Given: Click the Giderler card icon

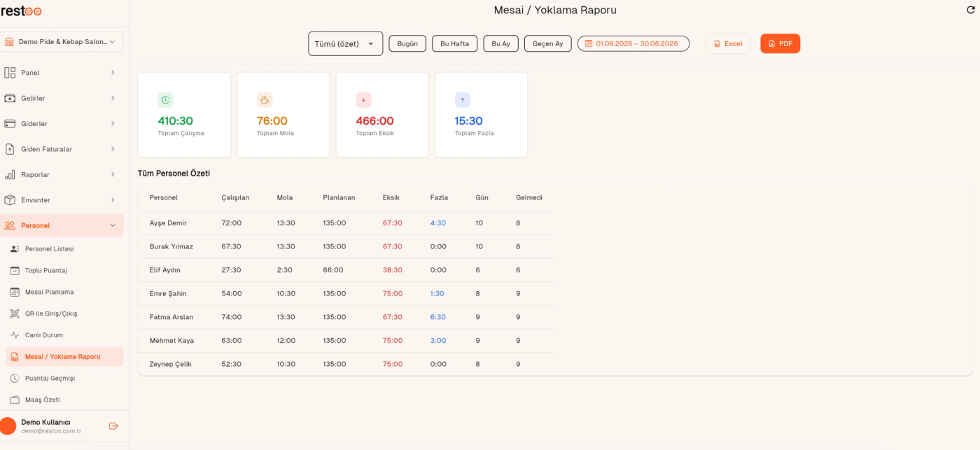Looking at the screenshot, I should (10, 124).
